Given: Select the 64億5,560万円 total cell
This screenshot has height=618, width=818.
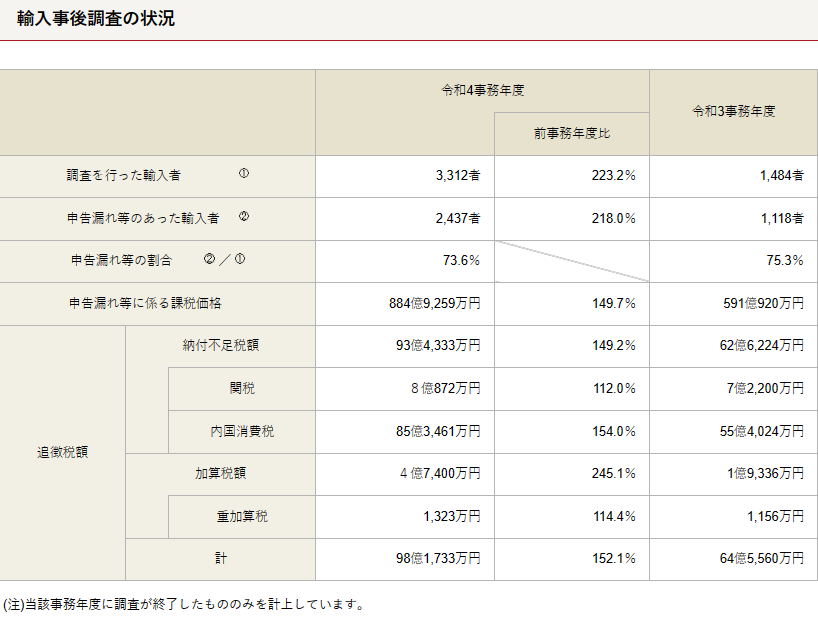Looking at the screenshot, I should point(761,559).
